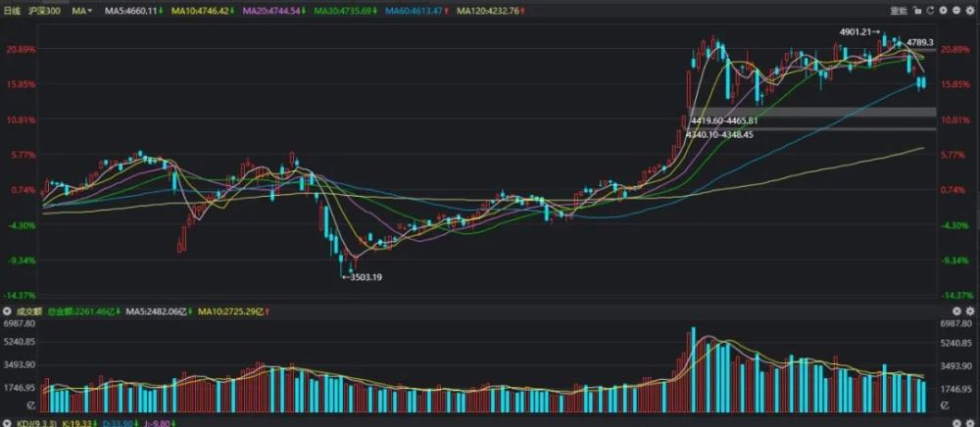Open the main chart settings gear
This screenshot has width=980, height=427.
pos(970,10)
